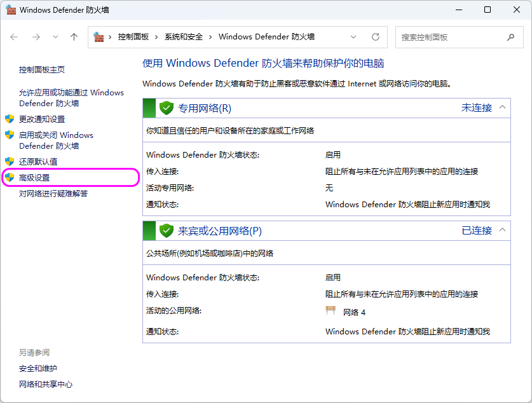Expand the chevron after the firewall address icon
This screenshot has width=532, height=403.
pos(110,37)
